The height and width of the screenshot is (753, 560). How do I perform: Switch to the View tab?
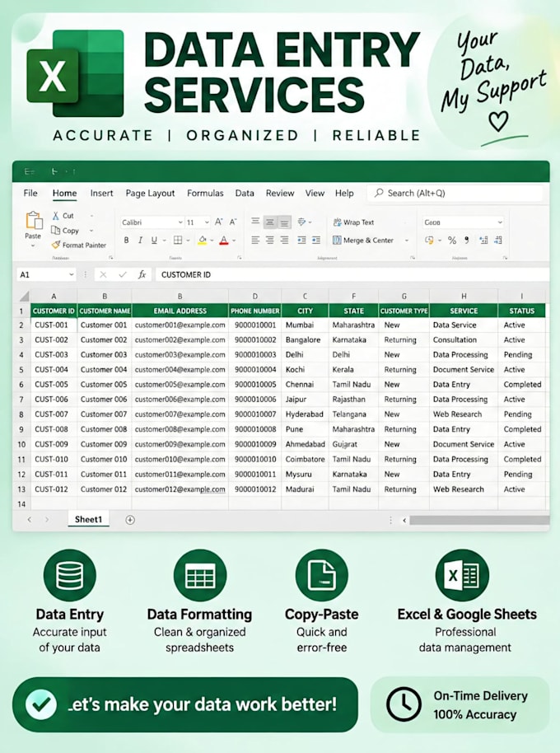(x=315, y=193)
